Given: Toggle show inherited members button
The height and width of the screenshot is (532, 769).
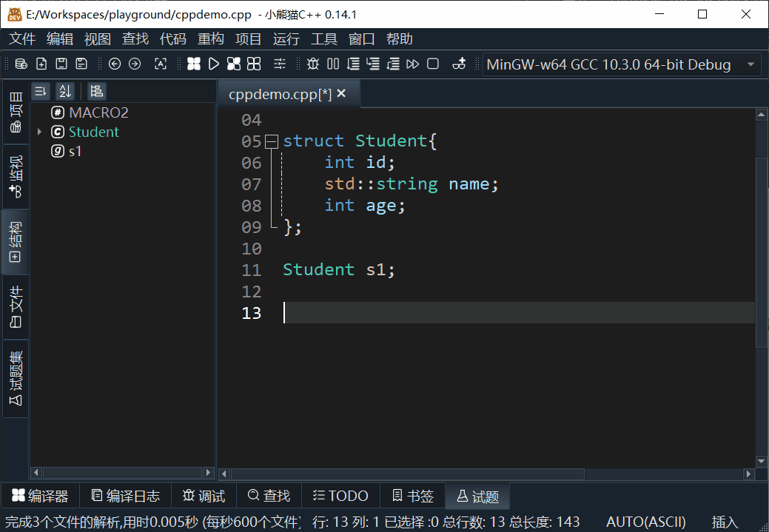Looking at the screenshot, I should [96, 91].
